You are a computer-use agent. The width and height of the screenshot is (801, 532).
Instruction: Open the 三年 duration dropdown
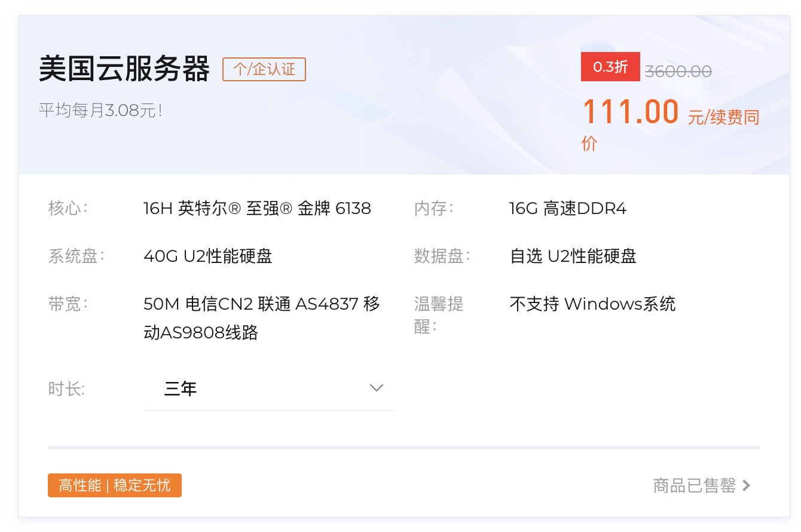(x=268, y=389)
